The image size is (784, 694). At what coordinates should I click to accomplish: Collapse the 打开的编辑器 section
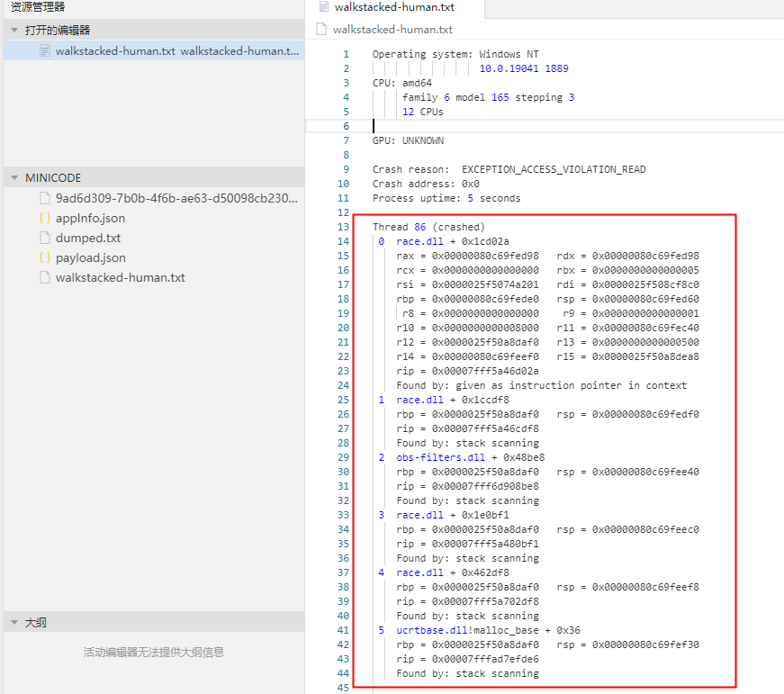14,30
